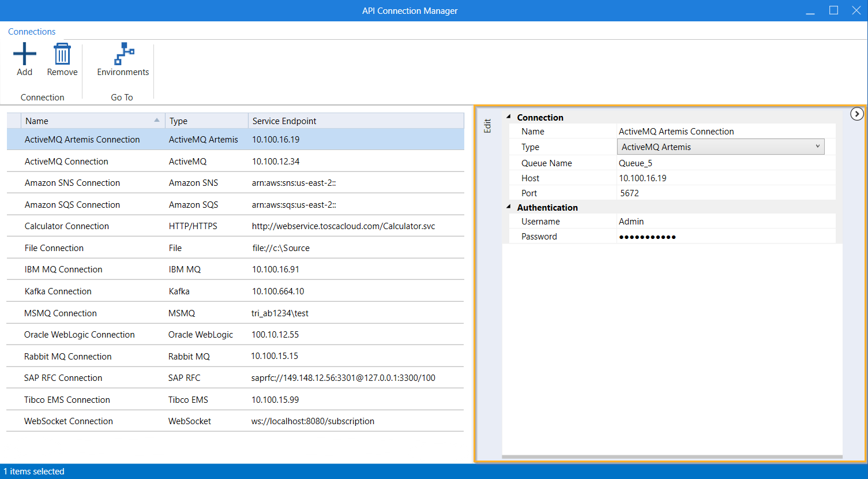Screen dimensions: 868x479
Task: Select the Calculator Connection row
Action: (67, 226)
